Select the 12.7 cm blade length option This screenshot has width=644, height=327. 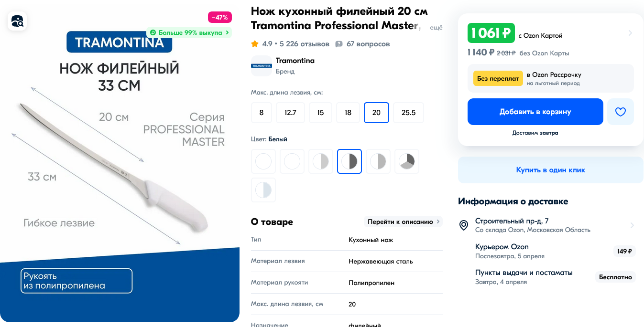[x=290, y=113]
